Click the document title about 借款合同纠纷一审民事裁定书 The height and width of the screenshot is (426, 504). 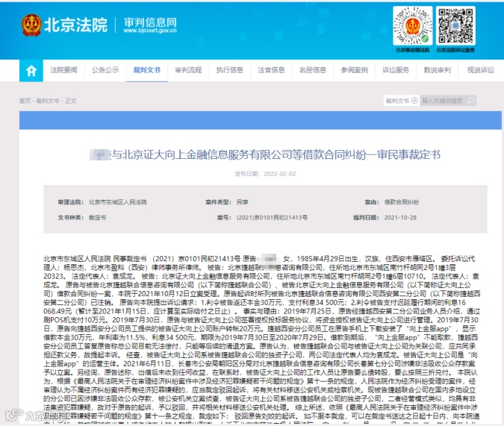(265, 155)
